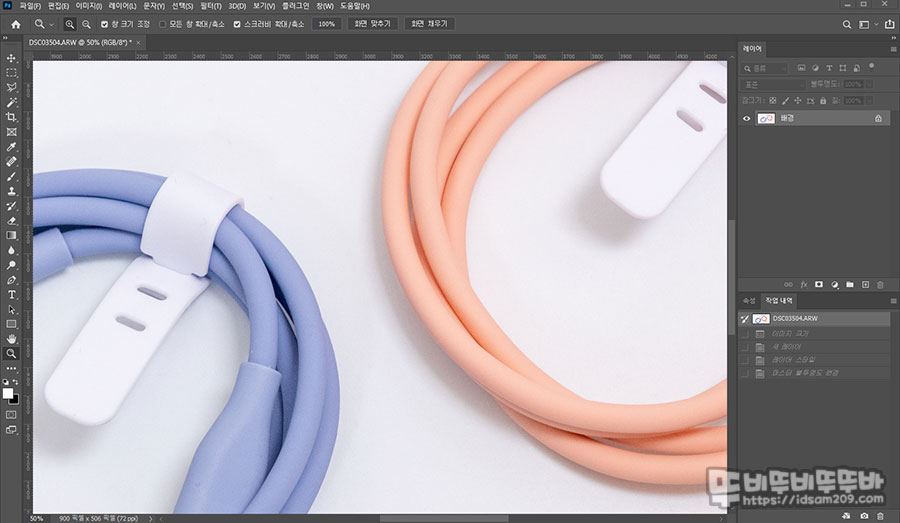
Task: Enable the 모든 창 확대/축소 checkbox
Action: tap(162, 24)
